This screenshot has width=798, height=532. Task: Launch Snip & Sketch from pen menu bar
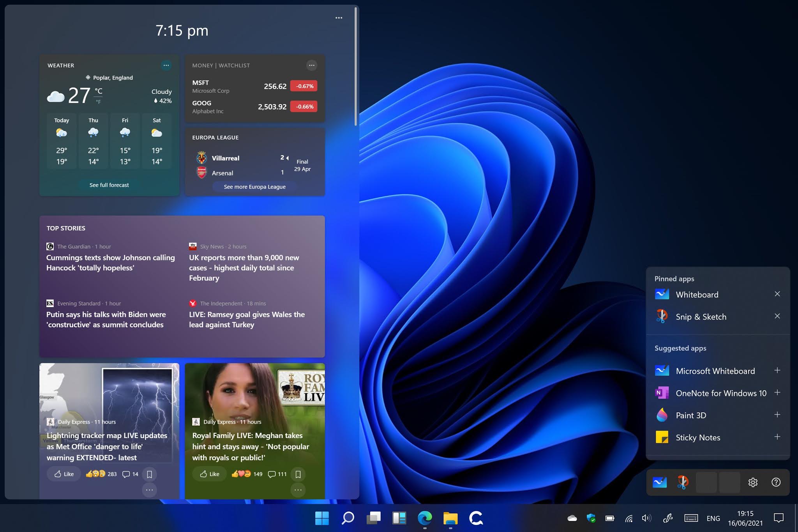tap(683, 482)
